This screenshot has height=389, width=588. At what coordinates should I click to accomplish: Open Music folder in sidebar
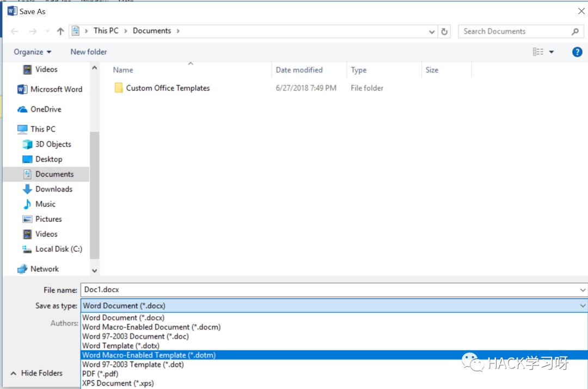pyautogui.click(x=45, y=204)
